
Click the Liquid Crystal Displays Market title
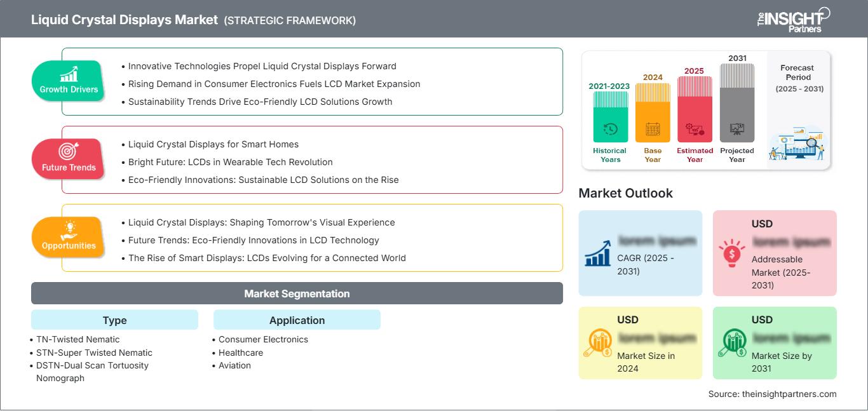tap(124, 20)
